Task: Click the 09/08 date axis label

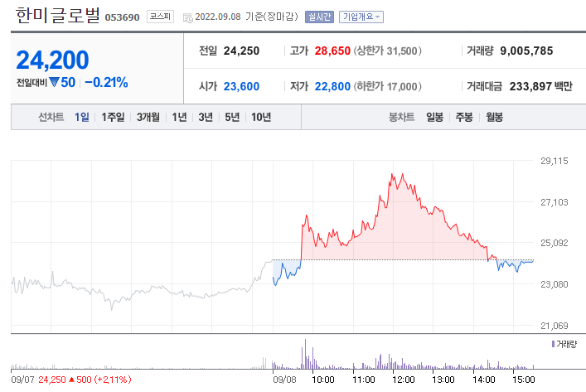Action: (284, 380)
